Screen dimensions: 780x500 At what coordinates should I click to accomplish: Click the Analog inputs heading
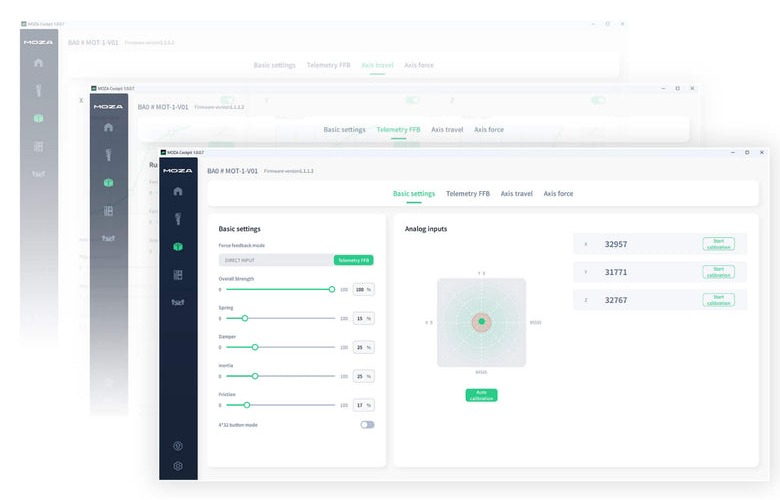tap(426, 229)
